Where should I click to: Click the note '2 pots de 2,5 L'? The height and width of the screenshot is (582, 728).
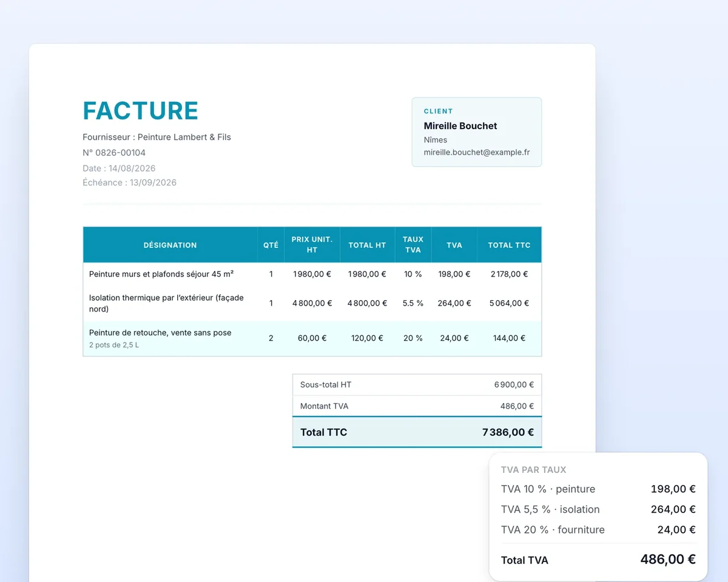(114, 345)
